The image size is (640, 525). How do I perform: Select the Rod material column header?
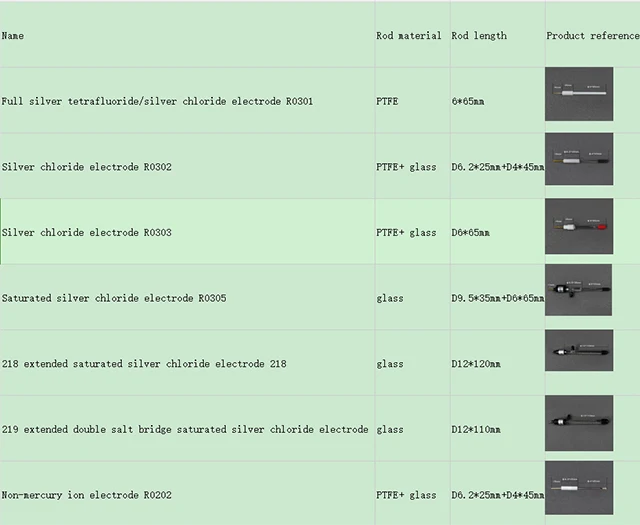408,36
